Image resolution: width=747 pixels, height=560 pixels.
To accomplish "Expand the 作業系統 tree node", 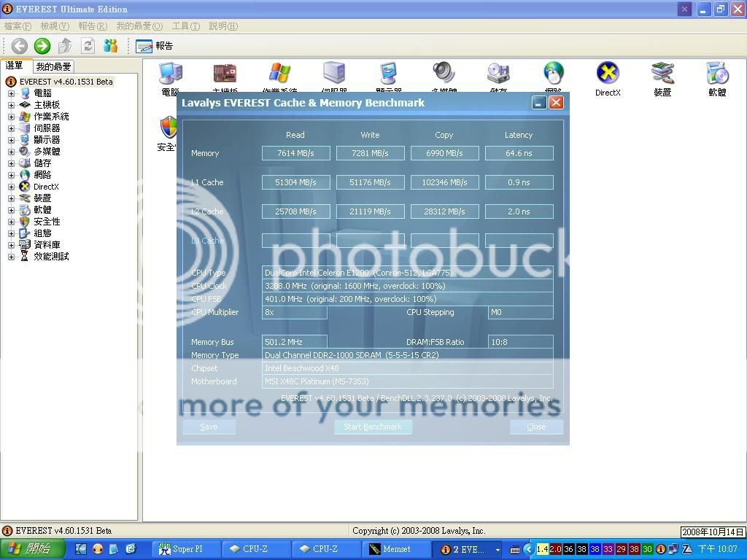I will (x=11, y=117).
